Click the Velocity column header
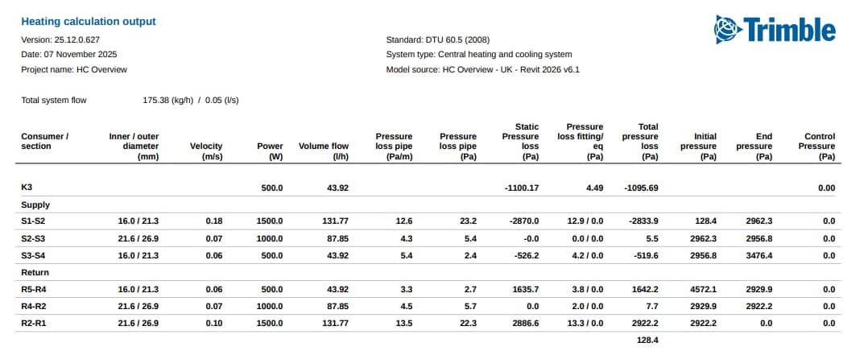868x351 pixels. 206,151
